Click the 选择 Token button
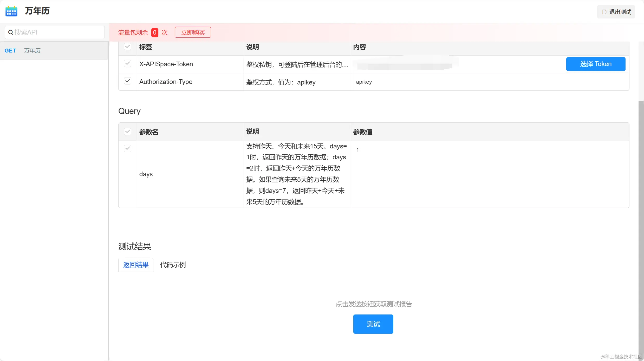Viewport: 644px width, 361px height. 595,64
